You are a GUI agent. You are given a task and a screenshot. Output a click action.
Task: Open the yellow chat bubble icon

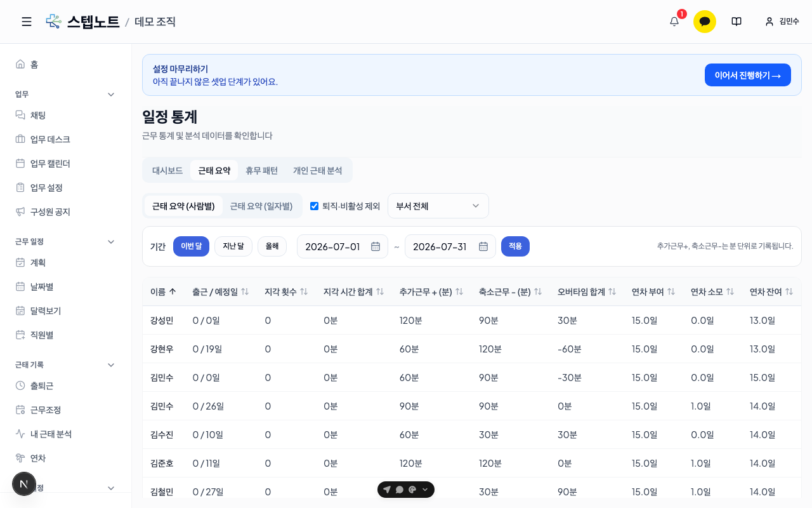[x=705, y=22]
